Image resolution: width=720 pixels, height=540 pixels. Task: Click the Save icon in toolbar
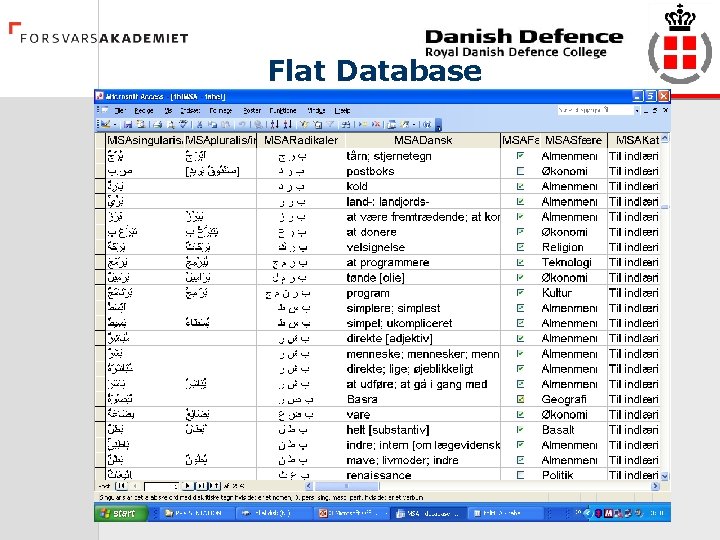click(128, 124)
